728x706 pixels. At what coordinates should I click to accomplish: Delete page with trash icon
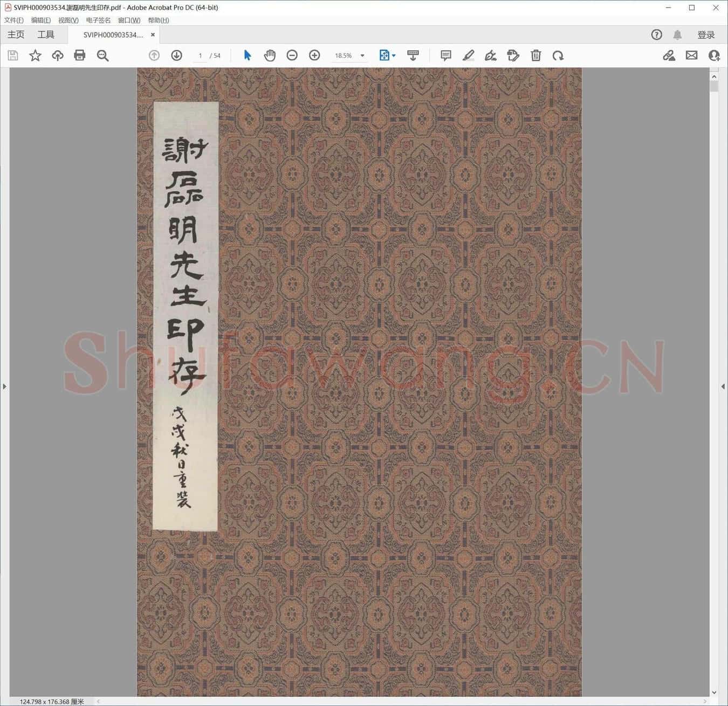[x=535, y=56]
